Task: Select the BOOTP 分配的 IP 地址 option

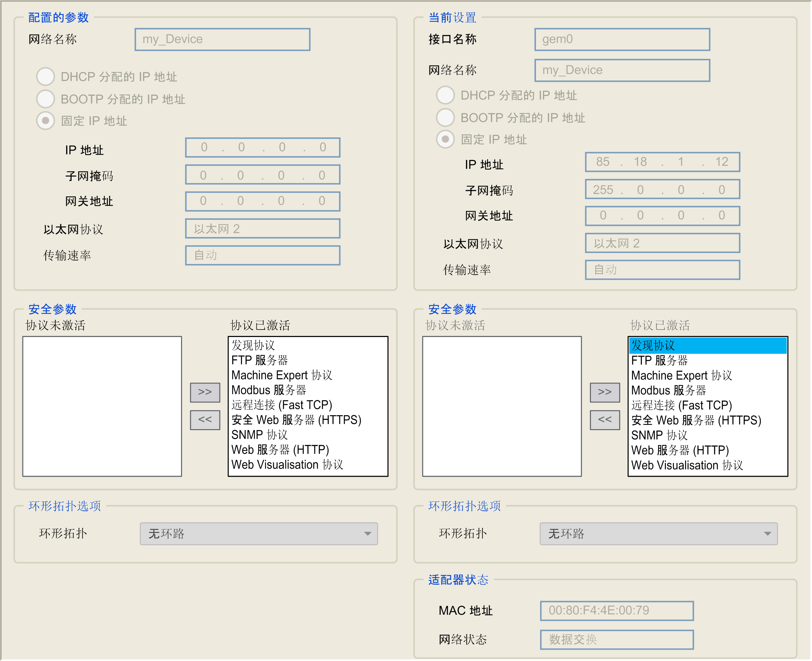Action: [x=45, y=99]
